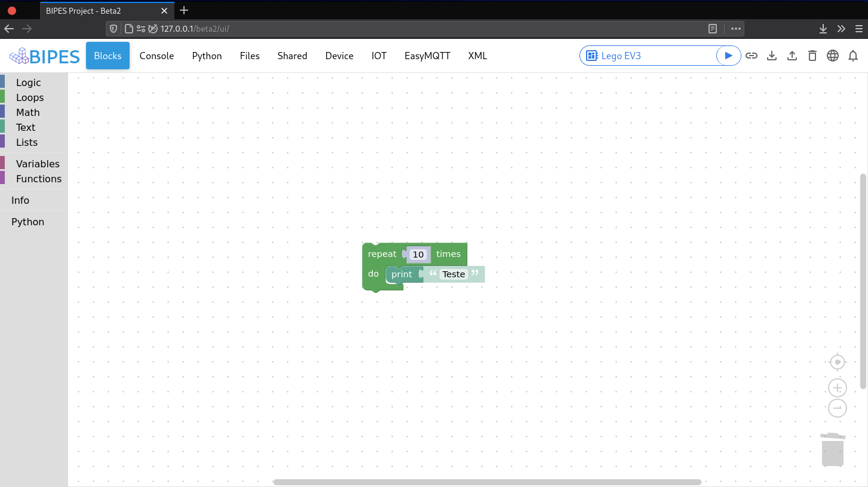Select the print block

pos(402,274)
